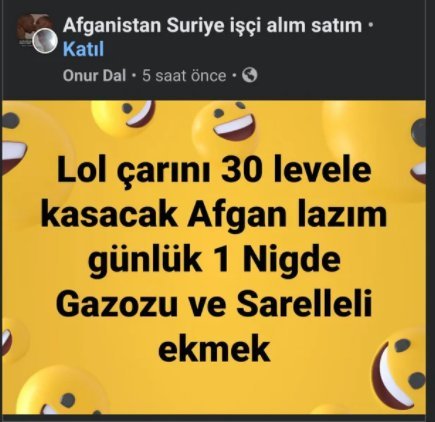
Task: Open the group's profile picture
Action: [31, 29]
